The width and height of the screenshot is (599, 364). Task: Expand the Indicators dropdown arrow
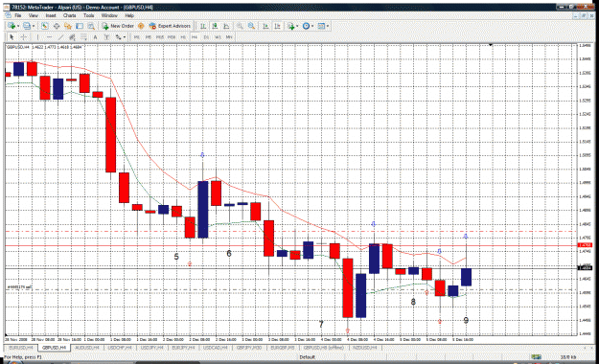pyautogui.click(x=297, y=26)
